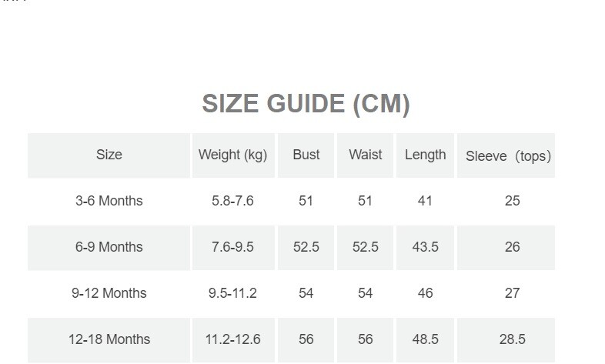Select the Sleeve (tops) column header
Screen dimensions: 605x364
(508, 156)
